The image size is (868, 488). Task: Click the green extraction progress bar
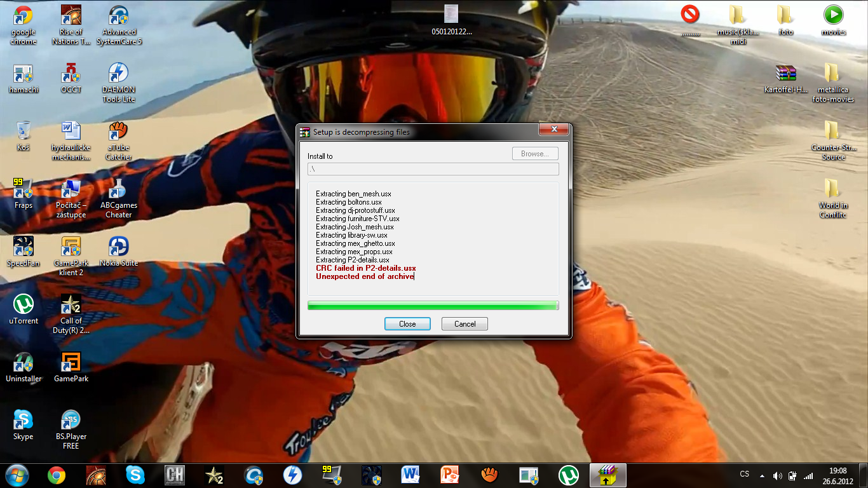pos(433,306)
